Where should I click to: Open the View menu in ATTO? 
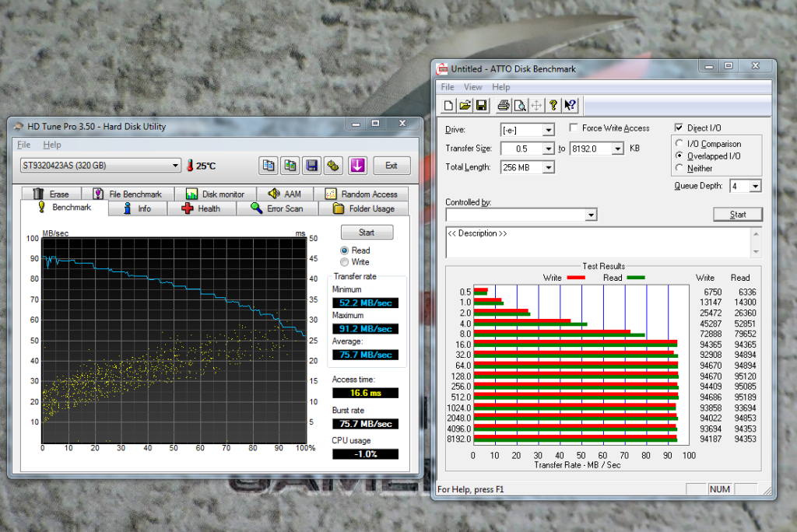[472, 87]
